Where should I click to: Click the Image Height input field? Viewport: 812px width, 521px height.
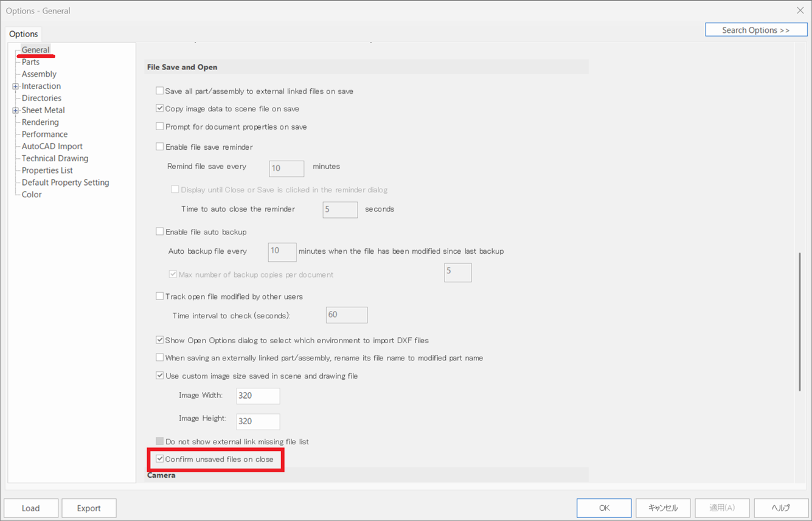pos(258,421)
